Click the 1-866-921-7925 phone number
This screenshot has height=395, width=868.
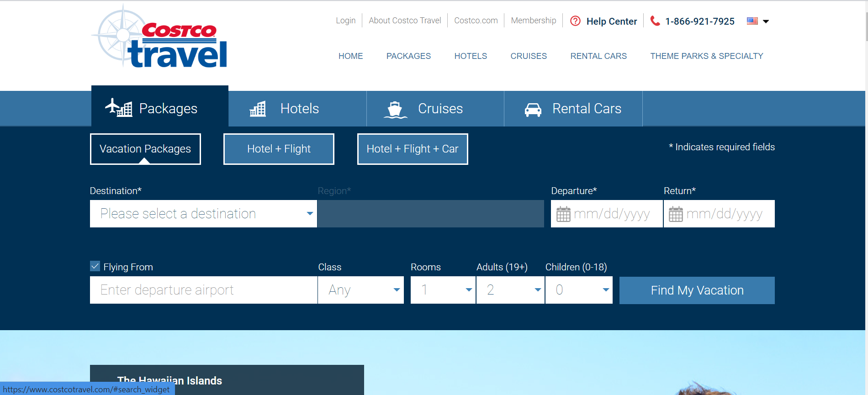pyautogui.click(x=700, y=21)
